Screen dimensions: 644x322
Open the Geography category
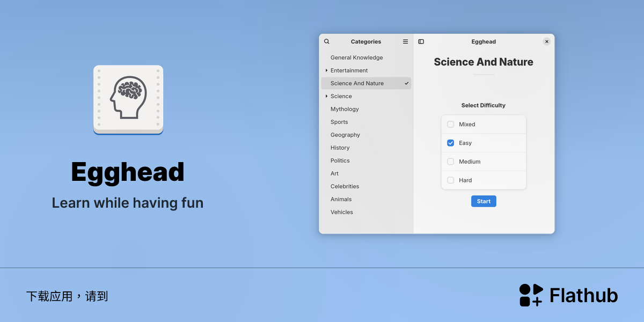click(x=366, y=135)
